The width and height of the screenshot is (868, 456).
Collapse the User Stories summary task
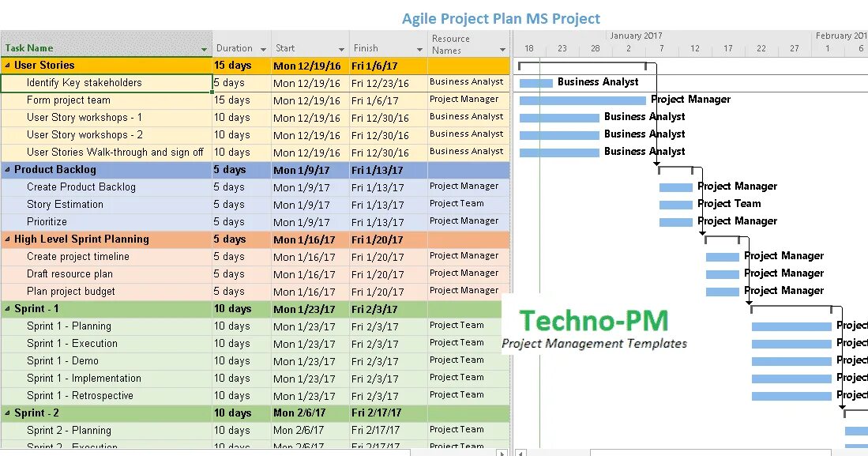point(9,65)
